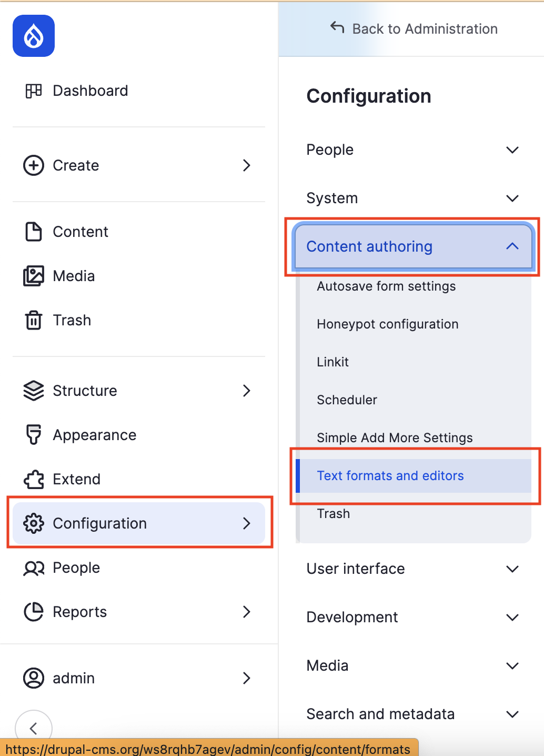
Task: Click the Drupal droplet logo icon
Action: pyautogui.click(x=34, y=36)
